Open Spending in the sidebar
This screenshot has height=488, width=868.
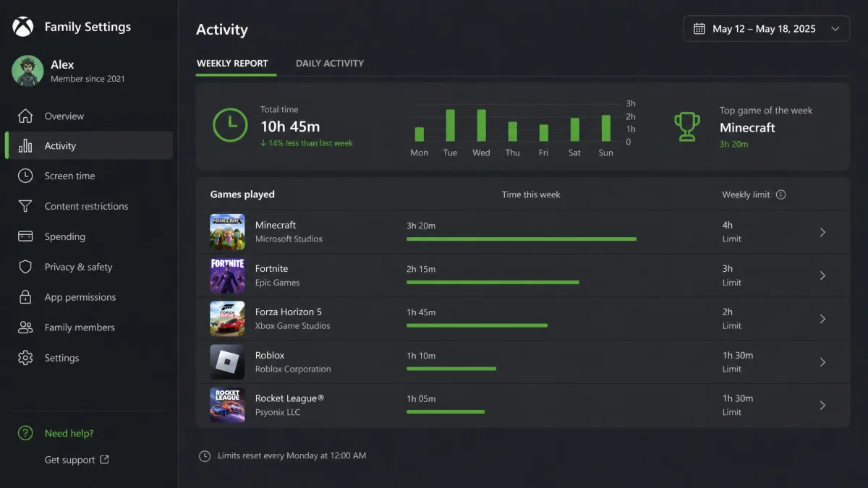pos(88,236)
